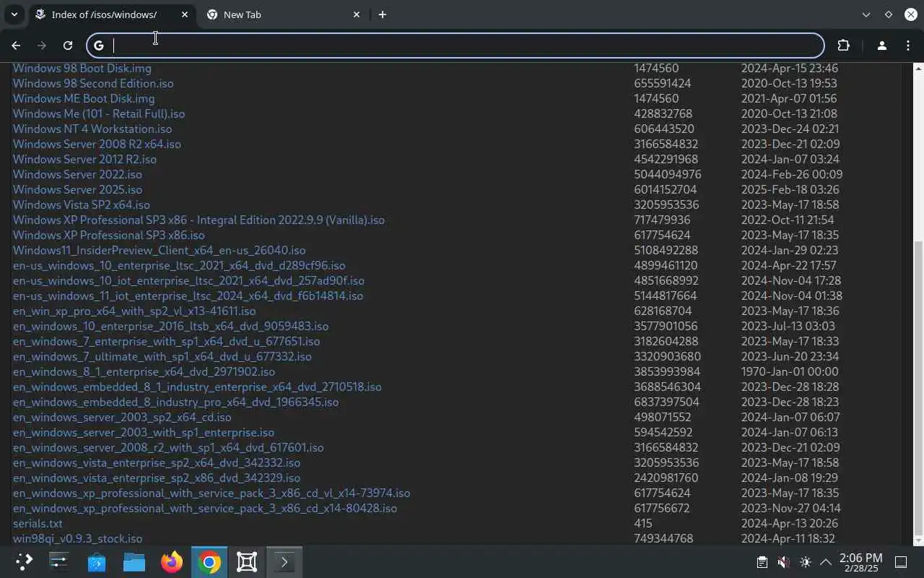
Task: Click the window dropdown chevron in title bar
Action: (x=866, y=14)
